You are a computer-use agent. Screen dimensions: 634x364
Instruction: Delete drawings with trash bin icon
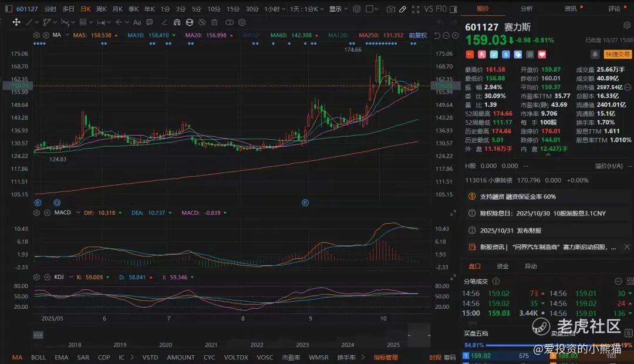point(215,22)
